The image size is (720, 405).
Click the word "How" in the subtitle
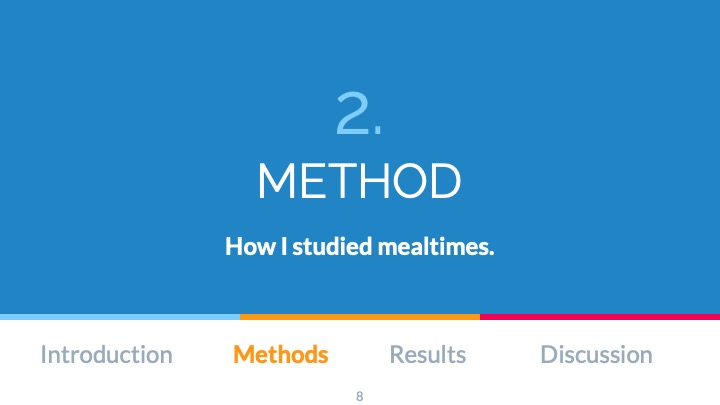coord(246,246)
